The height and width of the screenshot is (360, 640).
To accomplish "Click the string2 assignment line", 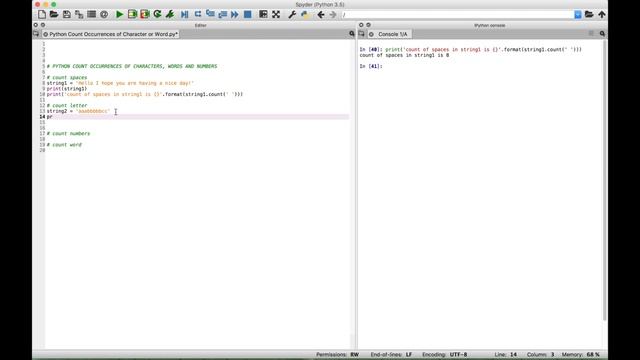I will (x=78, y=111).
